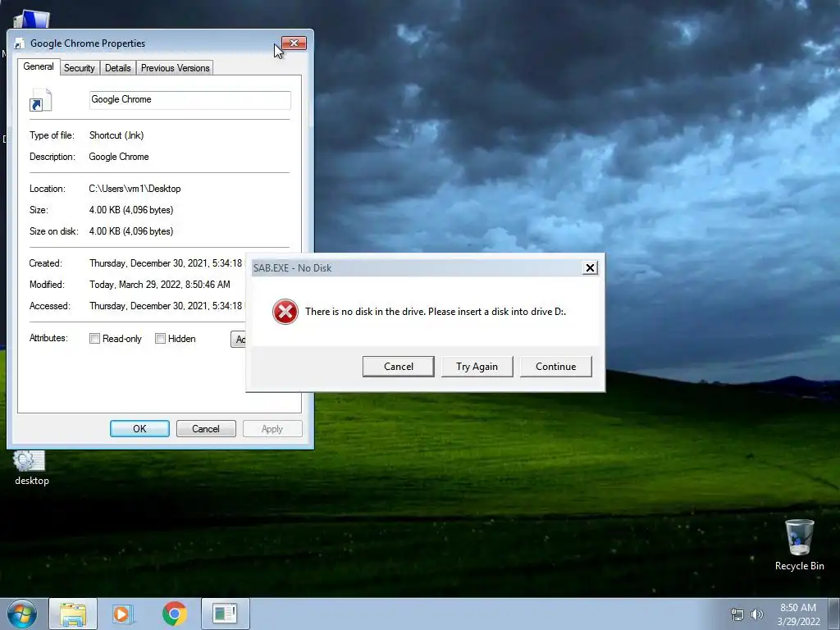Image resolution: width=840 pixels, height=630 pixels.
Task: Click Cancel in the No Disk dialog
Action: pos(399,367)
